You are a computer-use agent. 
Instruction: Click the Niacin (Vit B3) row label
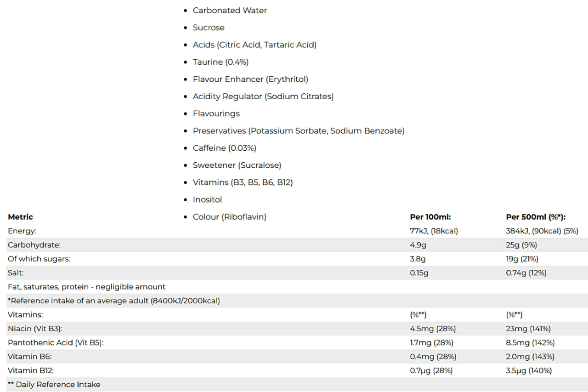pos(35,329)
